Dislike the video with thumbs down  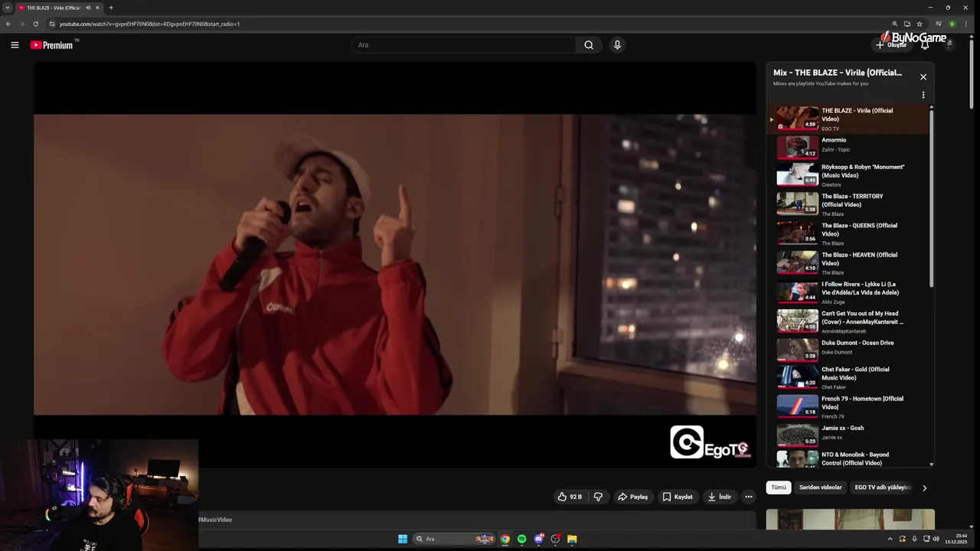click(598, 497)
